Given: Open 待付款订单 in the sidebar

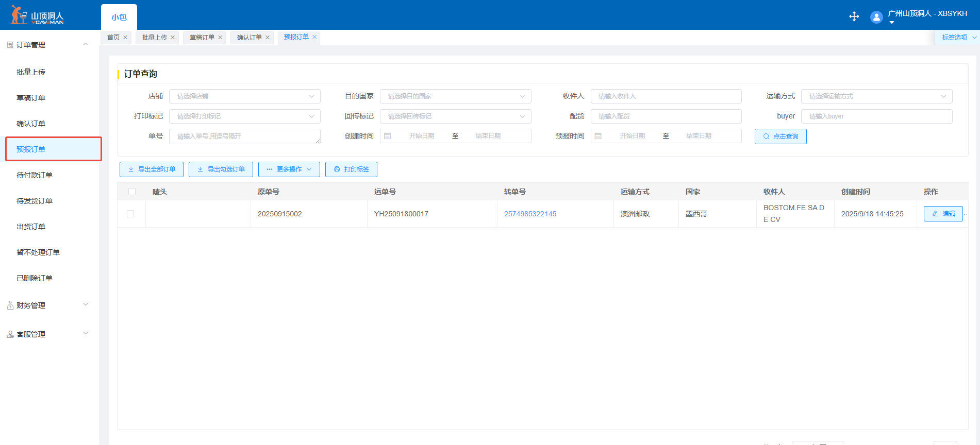Looking at the screenshot, I should 35,175.
